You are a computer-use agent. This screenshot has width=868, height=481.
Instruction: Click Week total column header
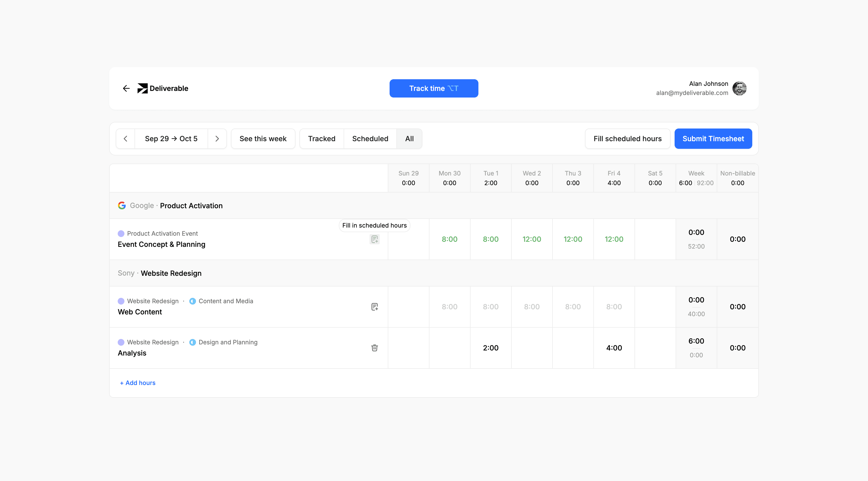[x=696, y=178]
